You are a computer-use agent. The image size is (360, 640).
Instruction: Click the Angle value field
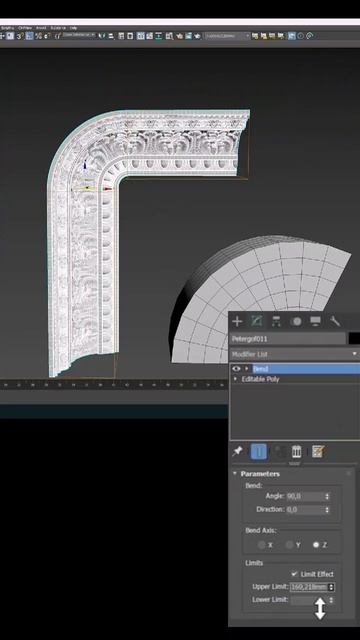(x=305, y=496)
